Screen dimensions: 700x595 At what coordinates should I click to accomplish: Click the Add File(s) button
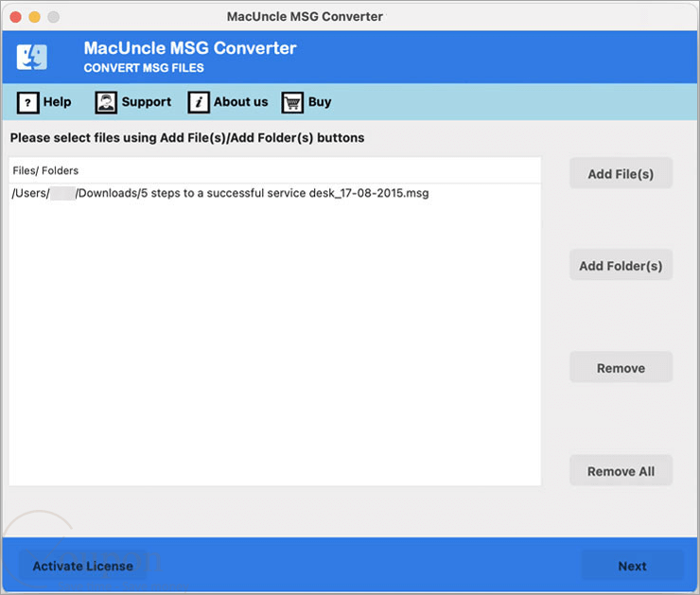621,173
